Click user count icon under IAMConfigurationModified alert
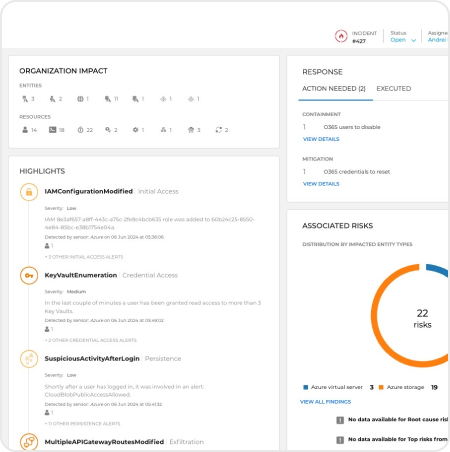This screenshot has width=450, height=452. [47, 246]
